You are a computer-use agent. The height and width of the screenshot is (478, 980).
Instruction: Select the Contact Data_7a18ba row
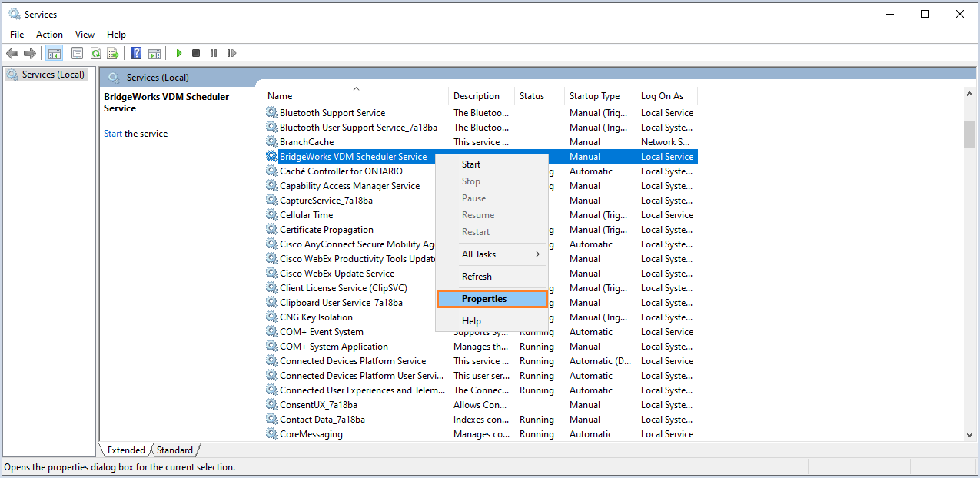pos(481,419)
